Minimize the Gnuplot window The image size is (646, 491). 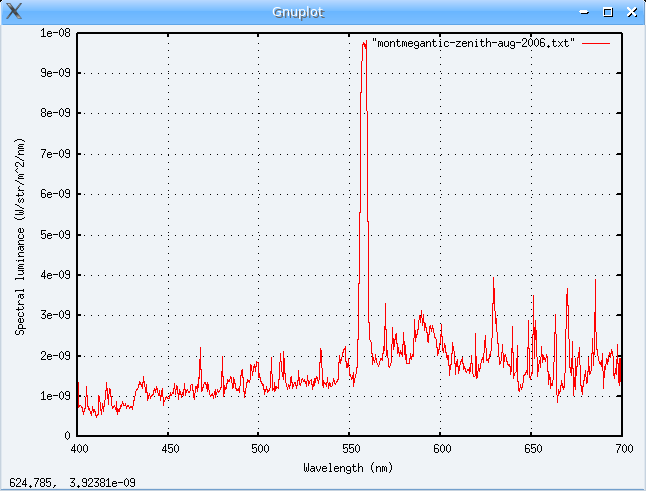[586, 12]
